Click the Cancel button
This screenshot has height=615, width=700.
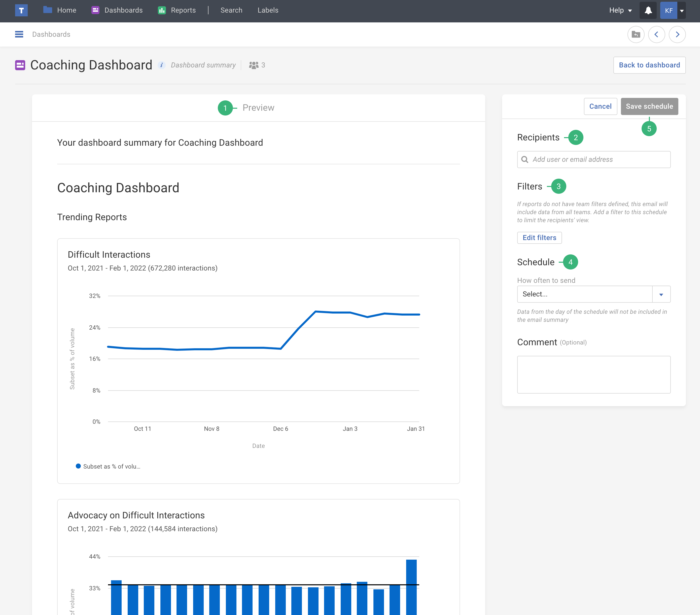pyautogui.click(x=600, y=106)
